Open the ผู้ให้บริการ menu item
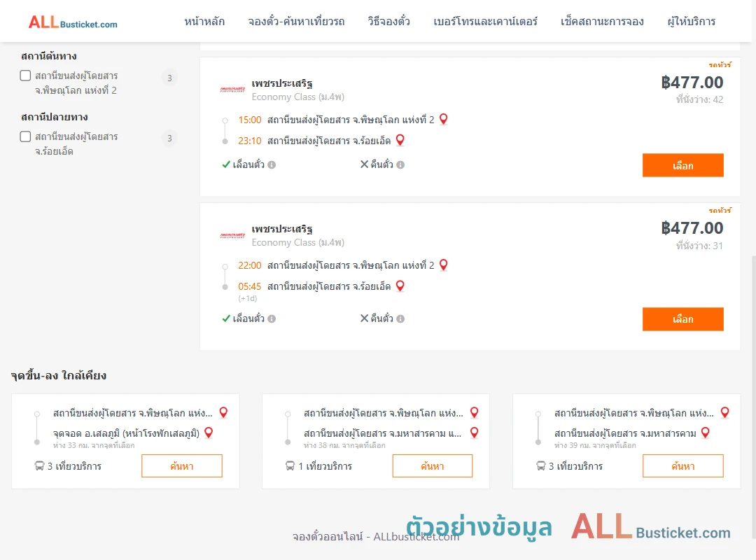Screen dimensions: 756x560 click(691, 22)
